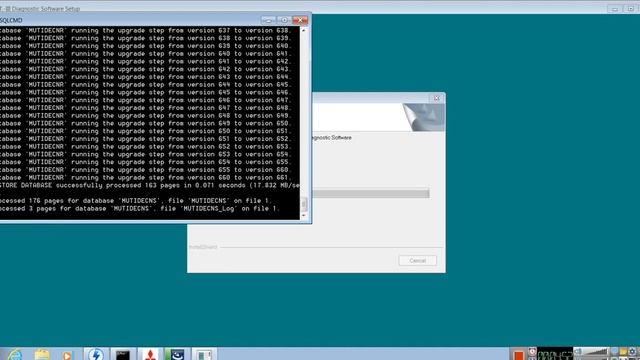Open the red Mitsubishi diamonds taskbar icon

(150, 354)
